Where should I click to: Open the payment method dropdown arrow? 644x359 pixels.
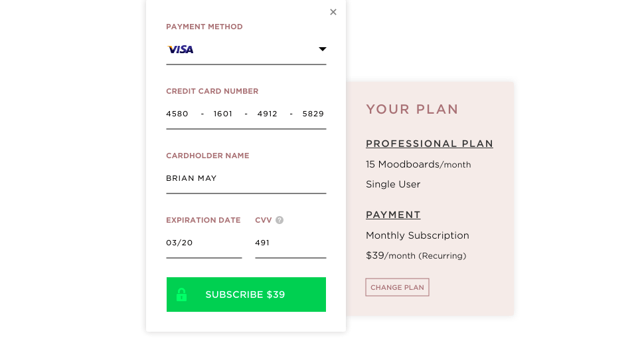pyautogui.click(x=323, y=49)
